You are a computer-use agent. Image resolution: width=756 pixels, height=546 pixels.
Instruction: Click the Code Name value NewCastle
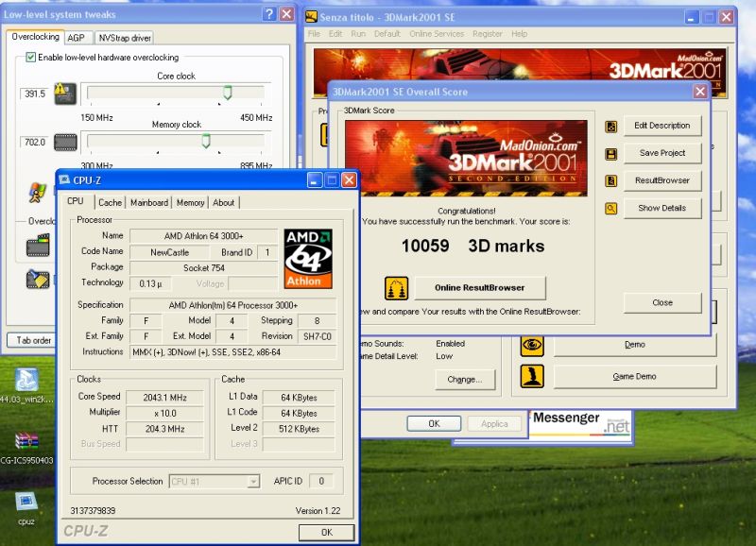coord(170,252)
